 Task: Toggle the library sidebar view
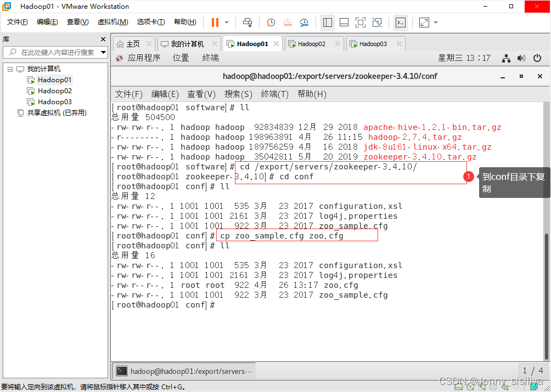coord(328,22)
